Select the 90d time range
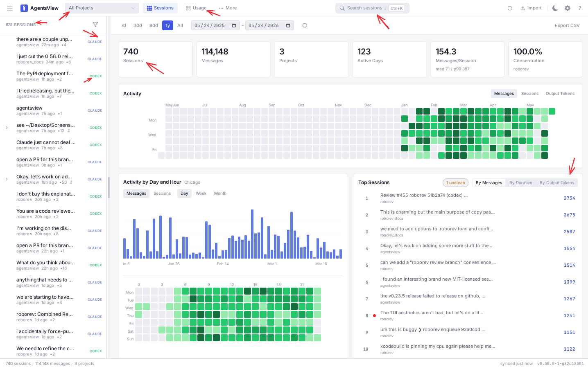The height and width of the screenshot is (367, 588). click(x=154, y=25)
